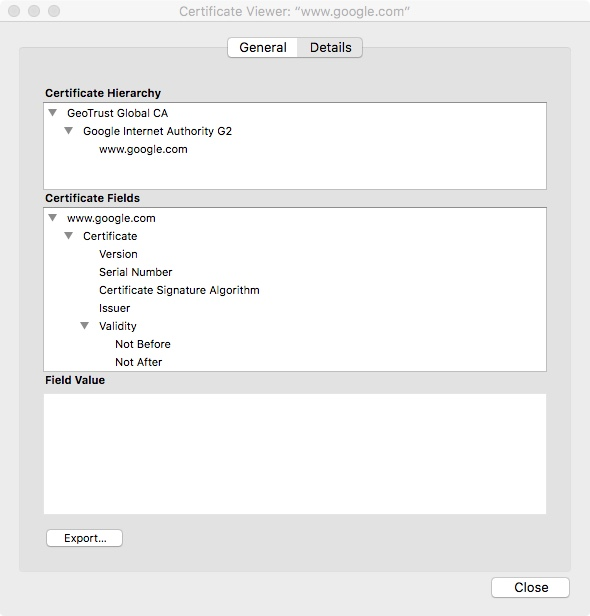Select the Version field
This screenshot has width=590, height=616.
(x=118, y=254)
